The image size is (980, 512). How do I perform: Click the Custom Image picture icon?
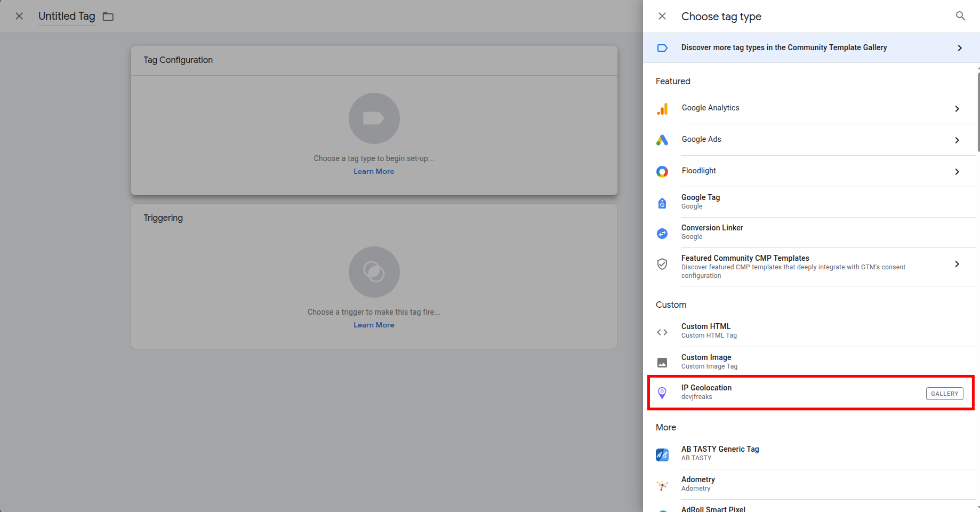[662, 363]
